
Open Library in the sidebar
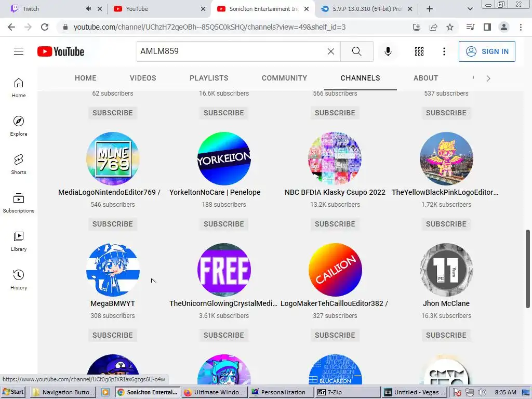(19, 241)
